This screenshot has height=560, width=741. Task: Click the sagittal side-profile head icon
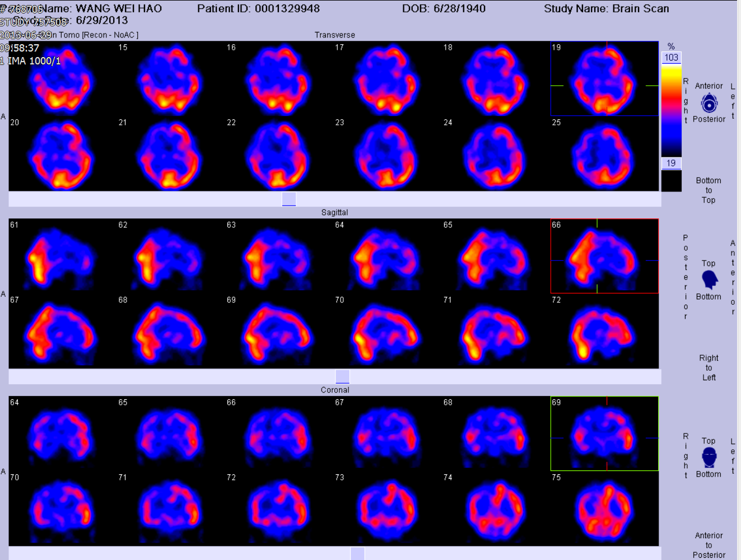(x=709, y=279)
